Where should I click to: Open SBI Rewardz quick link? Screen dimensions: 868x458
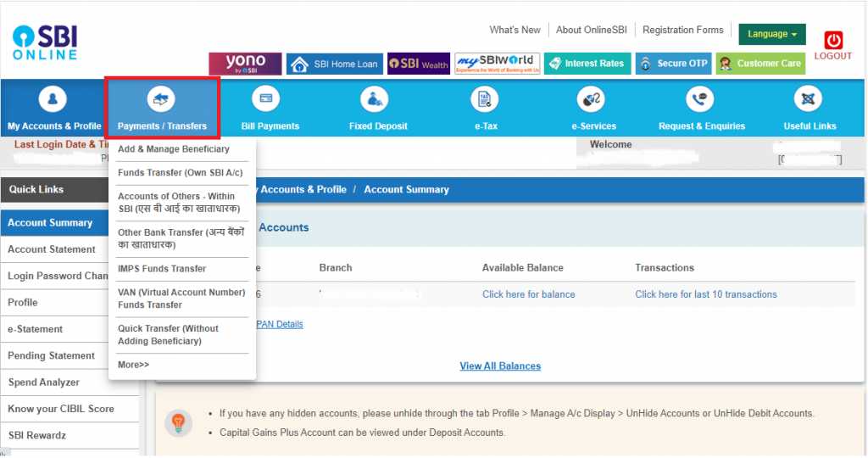pyautogui.click(x=70, y=435)
